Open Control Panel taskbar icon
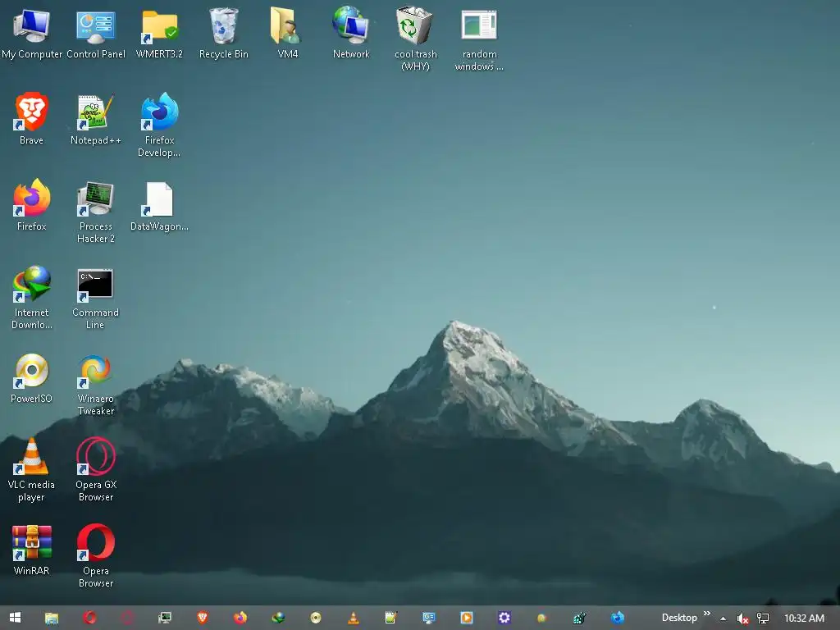 (x=428, y=618)
